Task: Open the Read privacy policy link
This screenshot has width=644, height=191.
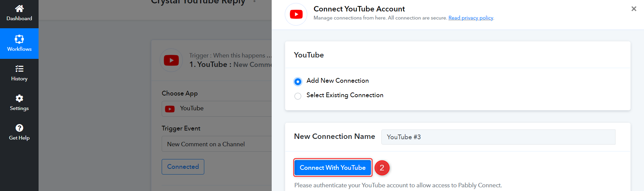Action: tap(471, 18)
